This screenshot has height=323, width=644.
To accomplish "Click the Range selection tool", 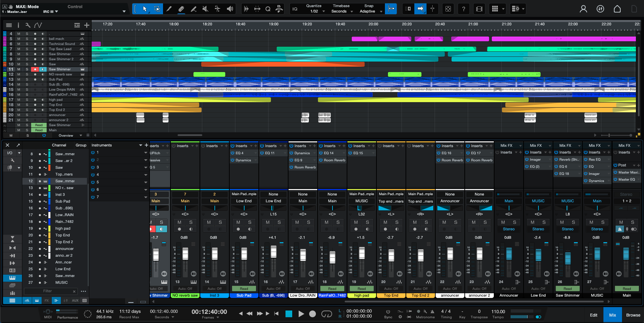I will 157,9.
